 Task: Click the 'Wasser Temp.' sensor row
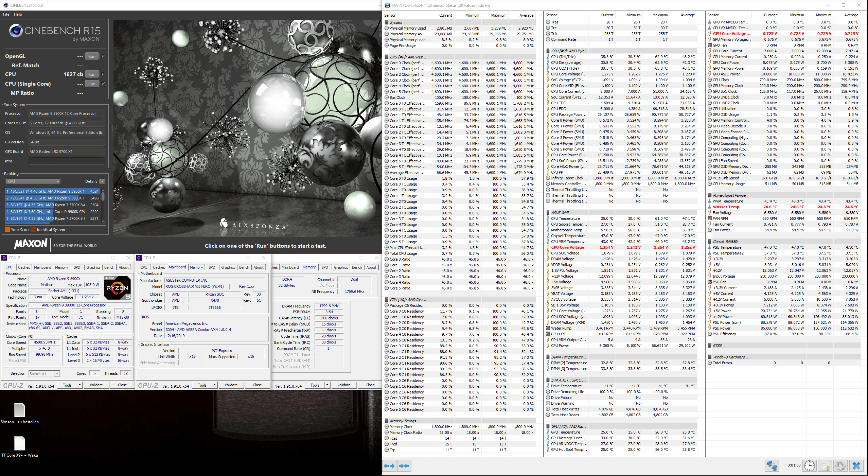(783, 207)
